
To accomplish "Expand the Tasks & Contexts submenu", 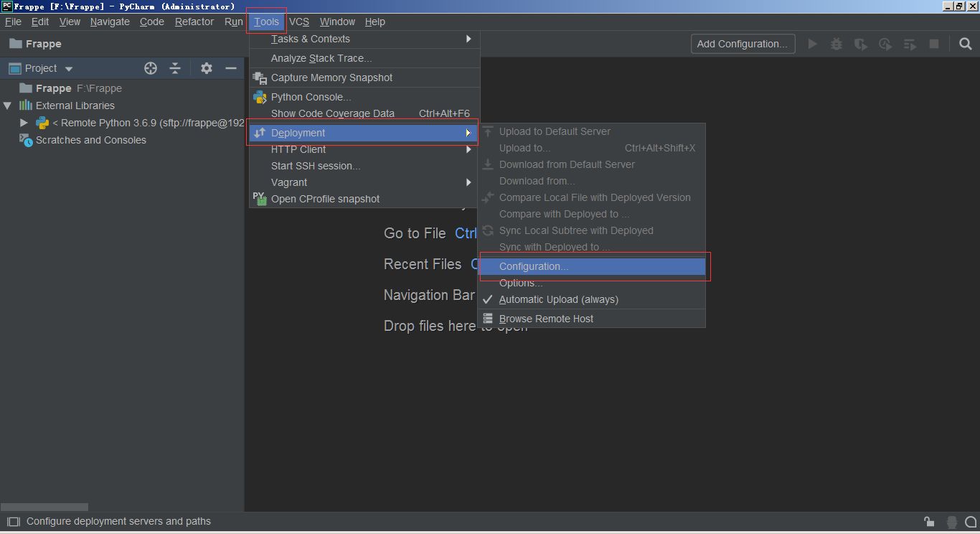I will pyautogui.click(x=364, y=39).
